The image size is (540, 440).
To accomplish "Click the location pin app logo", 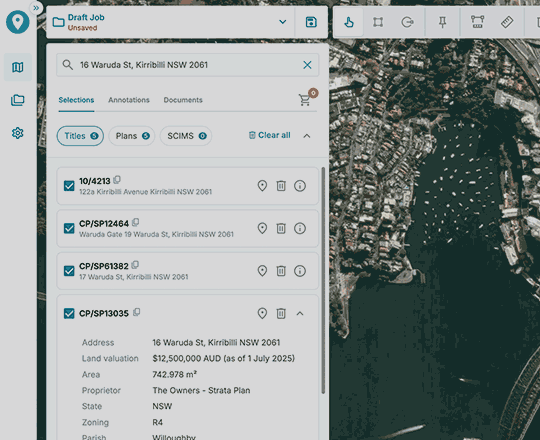I will click(x=18, y=22).
